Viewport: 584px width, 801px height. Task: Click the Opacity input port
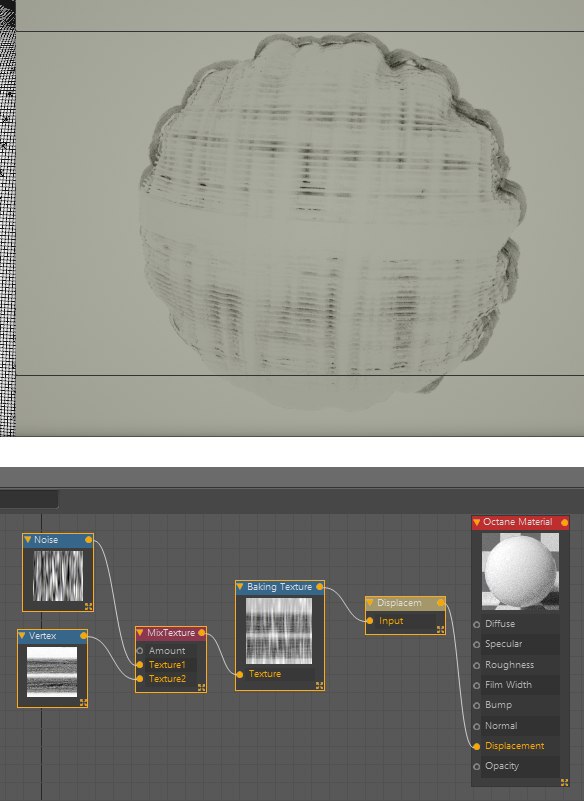(476, 766)
